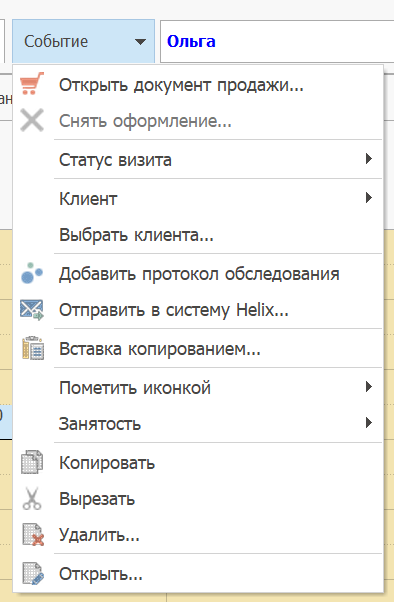Open the Статус визита menu item
This screenshot has height=602, width=394.
[x=198, y=160]
